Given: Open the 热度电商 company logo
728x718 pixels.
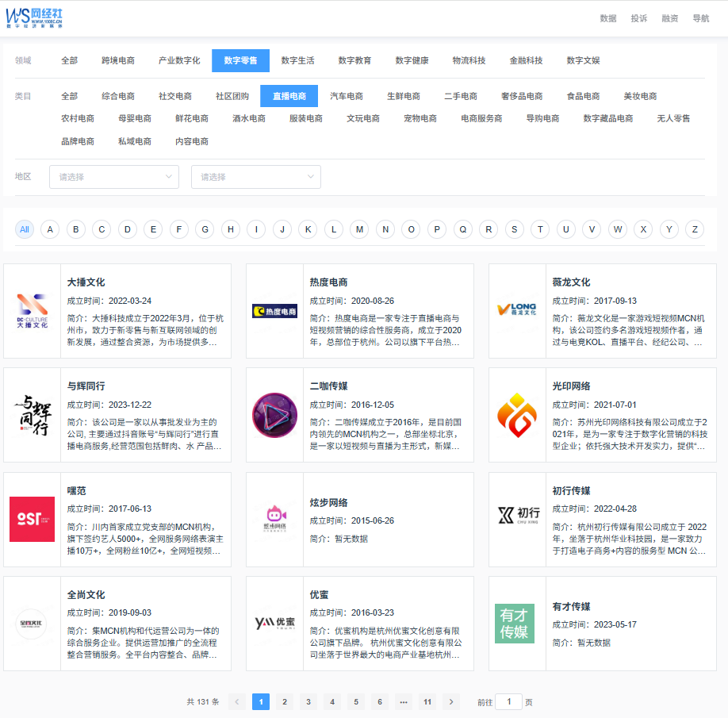Looking at the screenshot, I should 275,311.
